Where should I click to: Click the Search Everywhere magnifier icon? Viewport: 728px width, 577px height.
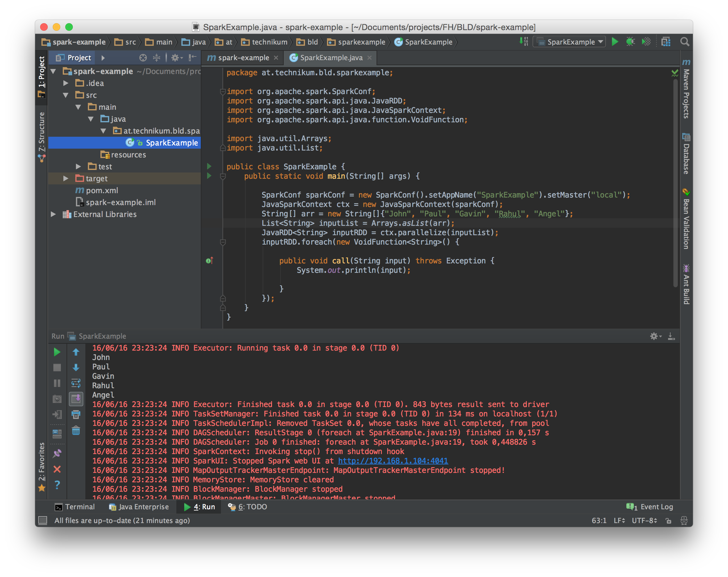(x=684, y=42)
